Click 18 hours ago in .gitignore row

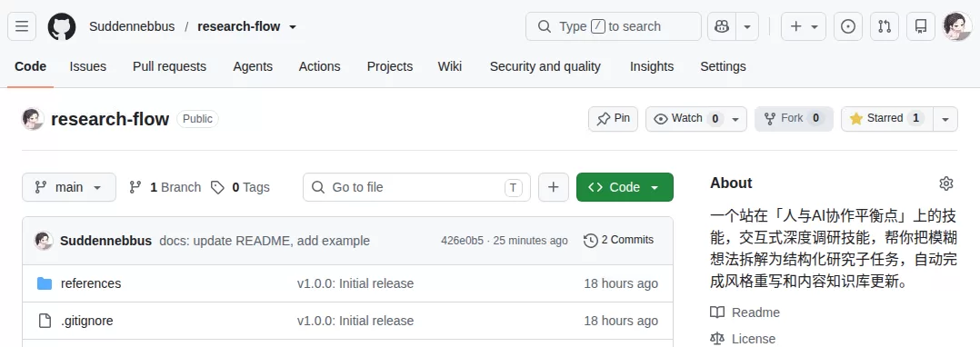pyautogui.click(x=621, y=321)
